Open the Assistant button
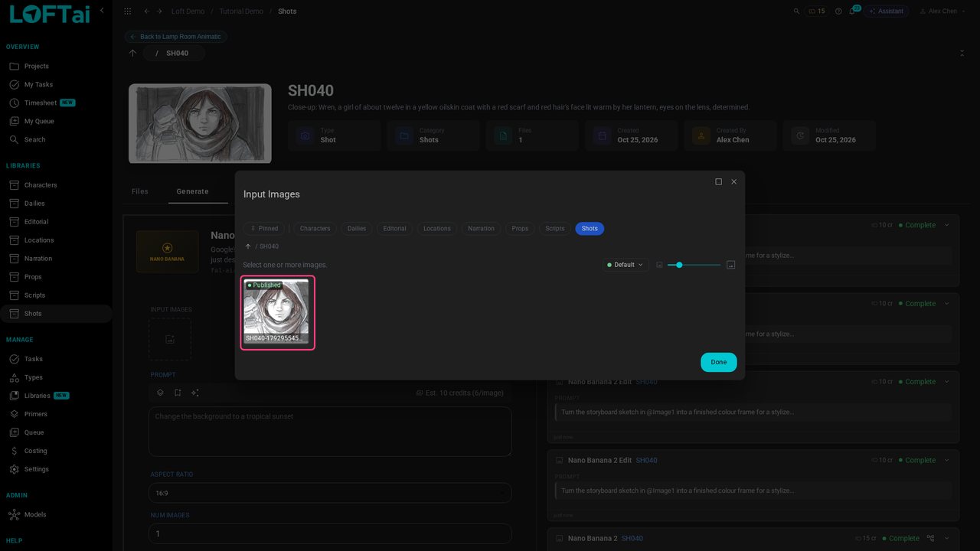Screen dimensions: 980x551 (x=886, y=11)
